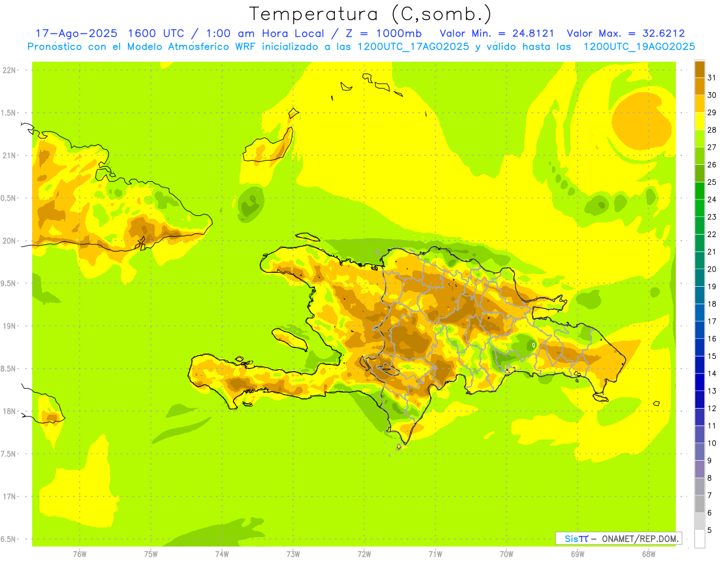Click the "24" color scale label
Image resolution: width=728 pixels, height=562 pixels.
coord(712,199)
